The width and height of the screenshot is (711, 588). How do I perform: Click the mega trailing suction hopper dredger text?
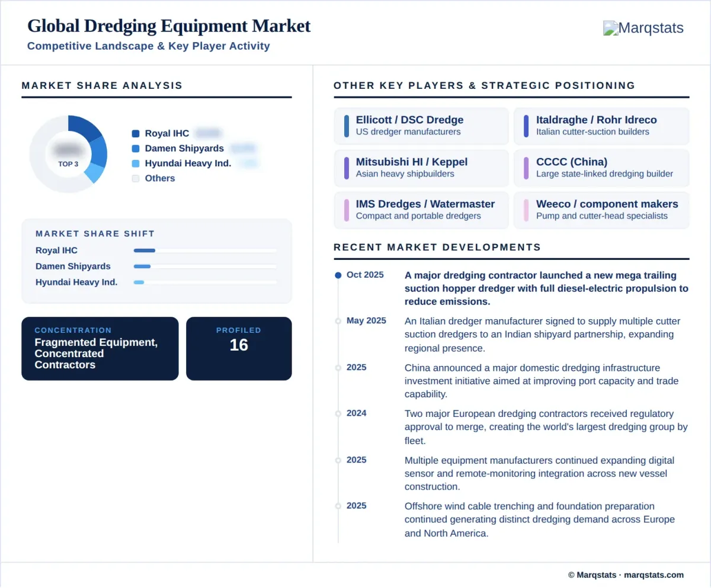point(546,288)
